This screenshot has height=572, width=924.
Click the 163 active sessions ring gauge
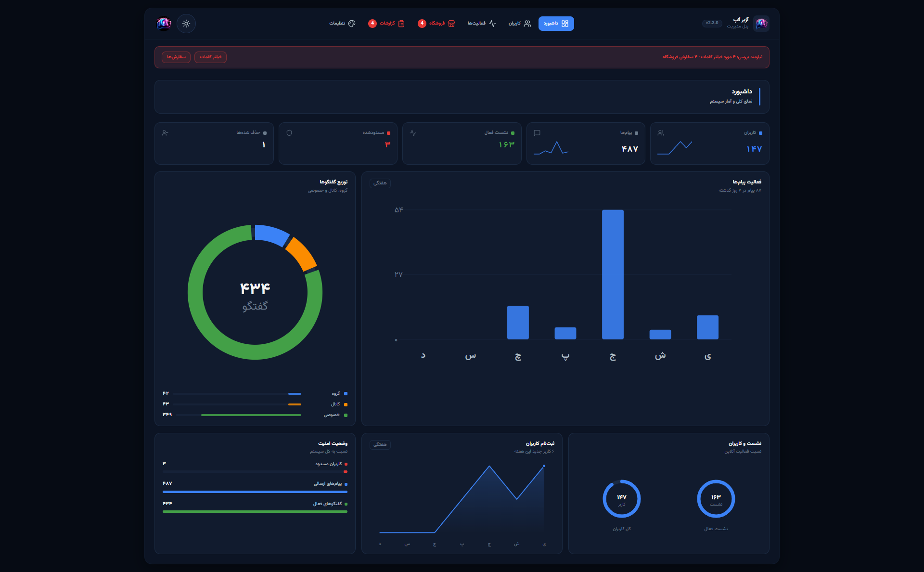(716, 499)
